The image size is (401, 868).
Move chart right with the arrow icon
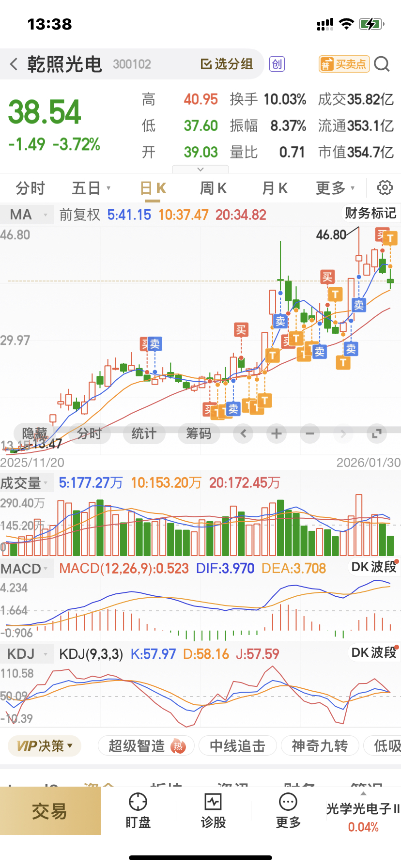[x=343, y=433]
